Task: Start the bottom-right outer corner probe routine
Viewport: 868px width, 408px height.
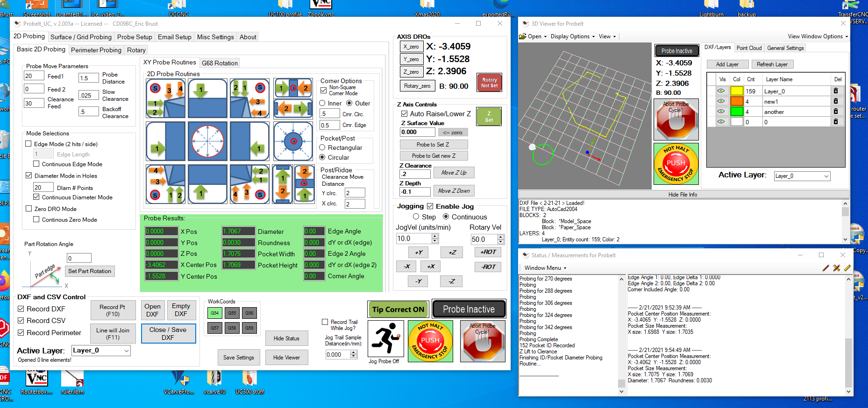Action: click(249, 184)
